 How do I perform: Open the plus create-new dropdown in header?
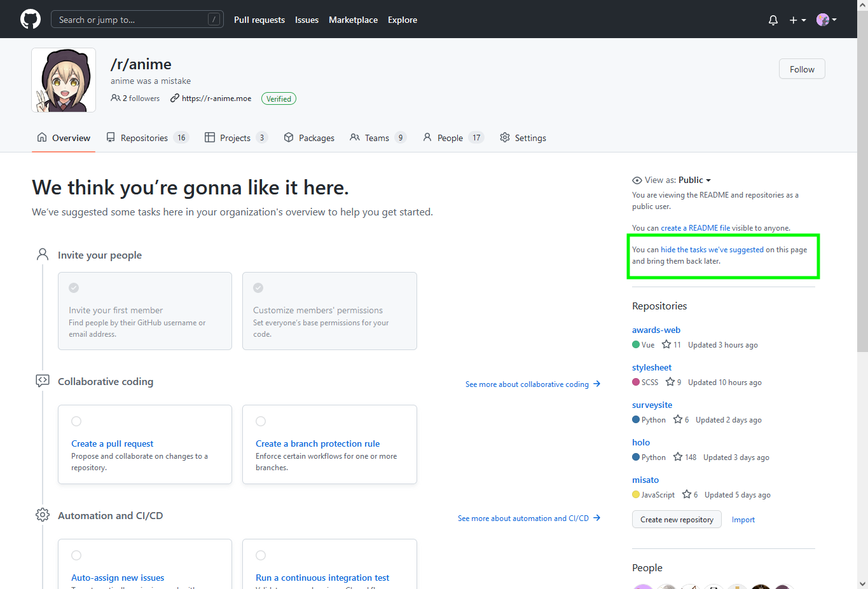[797, 20]
